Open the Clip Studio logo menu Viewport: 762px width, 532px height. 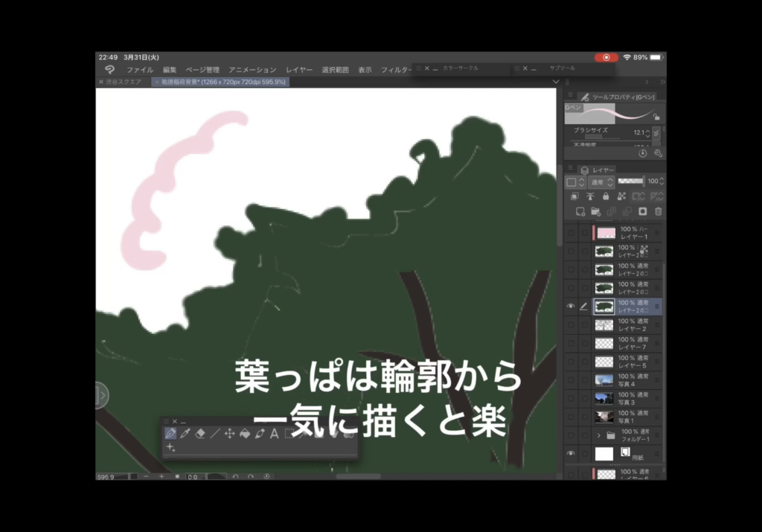(x=110, y=69)
